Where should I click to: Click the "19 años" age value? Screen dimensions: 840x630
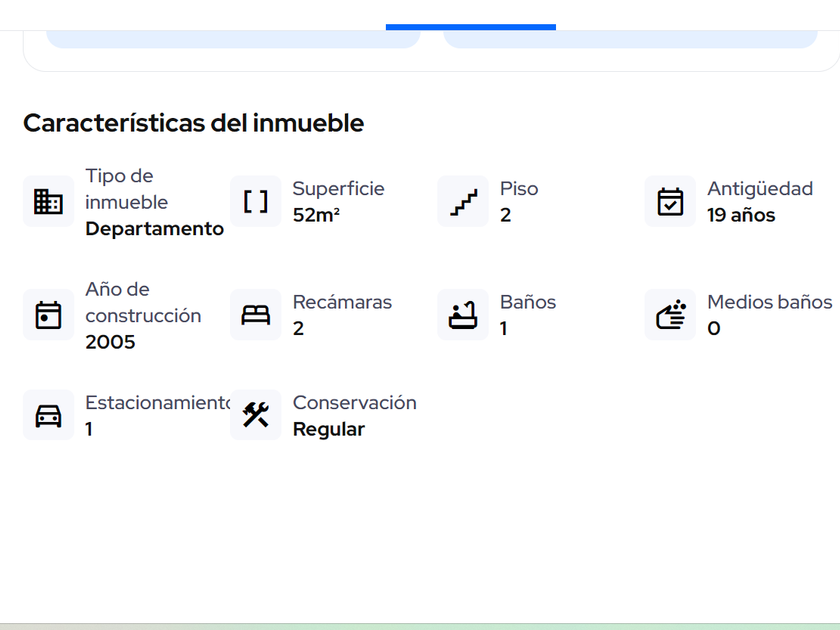click(740, 215)
